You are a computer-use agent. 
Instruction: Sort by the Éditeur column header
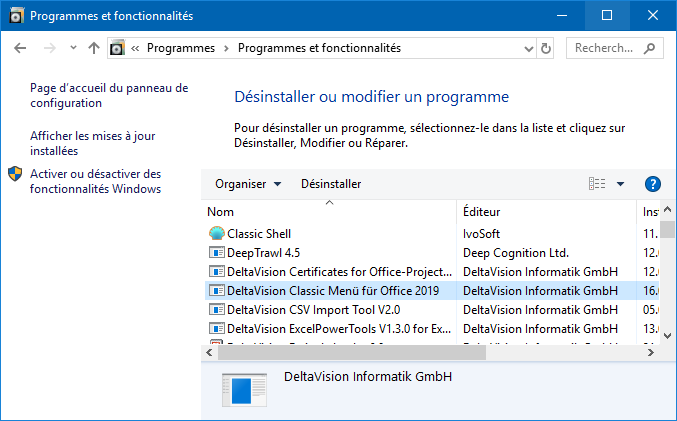click(x=546, y=212)
